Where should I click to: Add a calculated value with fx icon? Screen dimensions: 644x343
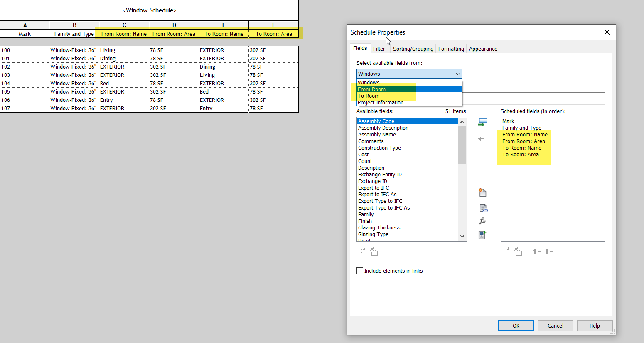click(x=482, y=221)
